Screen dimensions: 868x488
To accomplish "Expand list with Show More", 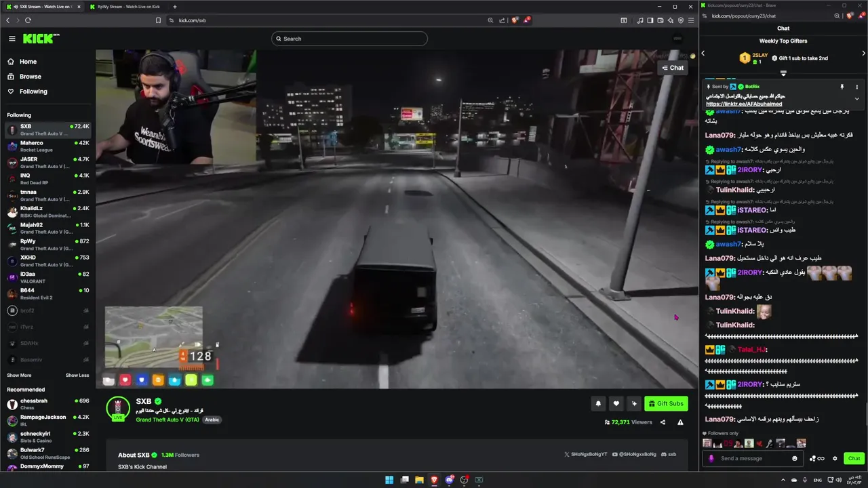I will (x=19, y=375).
